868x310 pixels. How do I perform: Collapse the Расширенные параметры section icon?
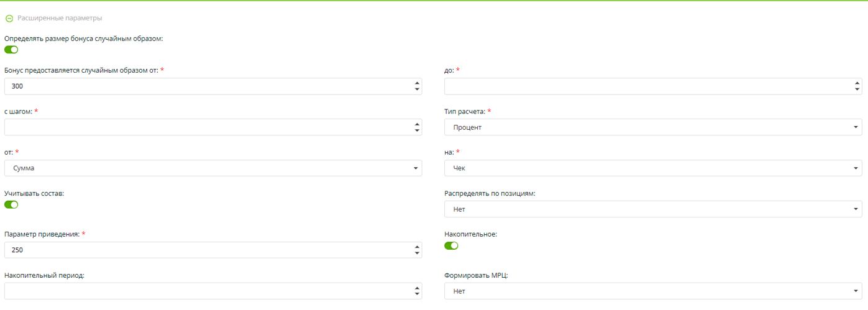point(9,19)
